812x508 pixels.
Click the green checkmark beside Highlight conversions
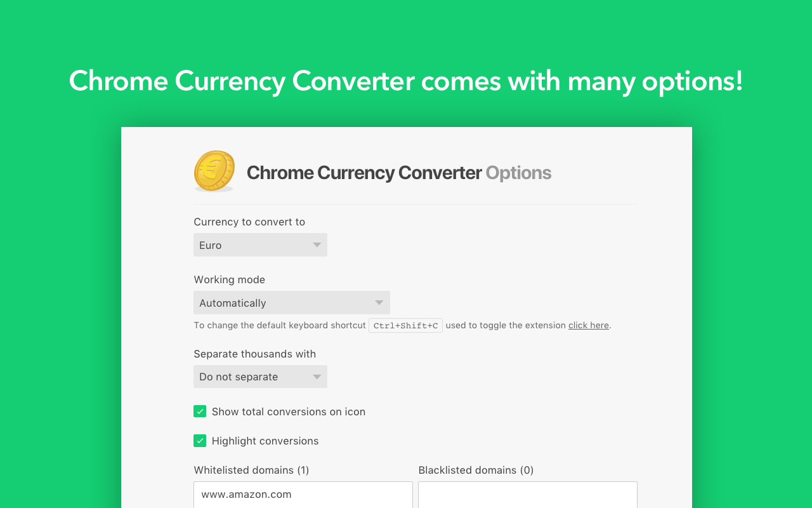[x=200, y=440]
